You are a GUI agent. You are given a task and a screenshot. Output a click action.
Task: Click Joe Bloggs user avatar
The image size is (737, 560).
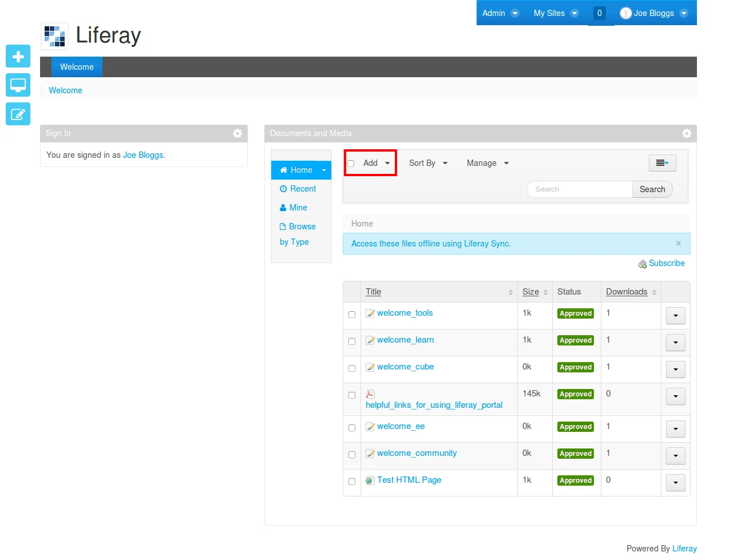[x=626, y=13]
